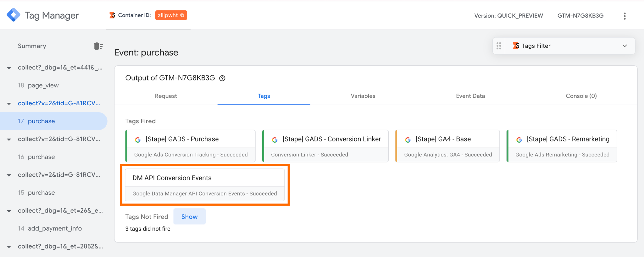Click the "3 tags did not fire" text
644x257 pixels.
(x=148, y=229)
